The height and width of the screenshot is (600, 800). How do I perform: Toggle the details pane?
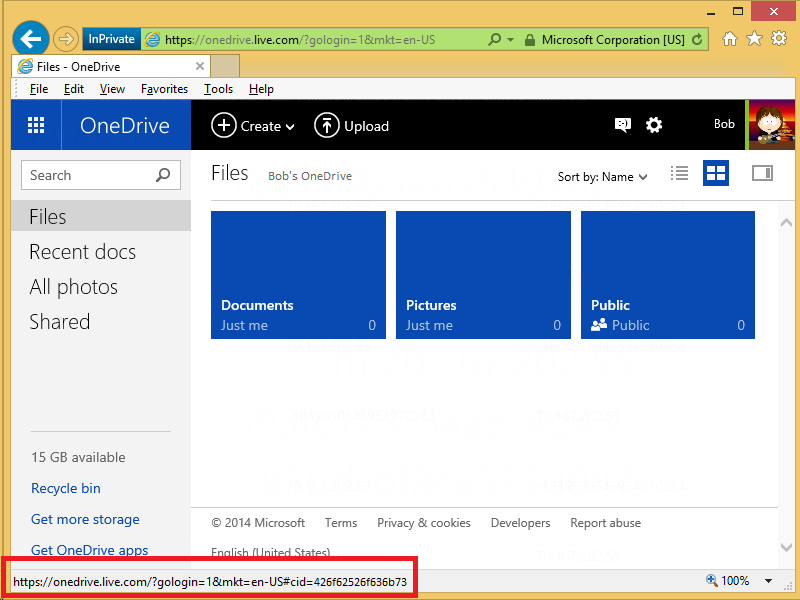pyautogui.click(x=762, y=174)
